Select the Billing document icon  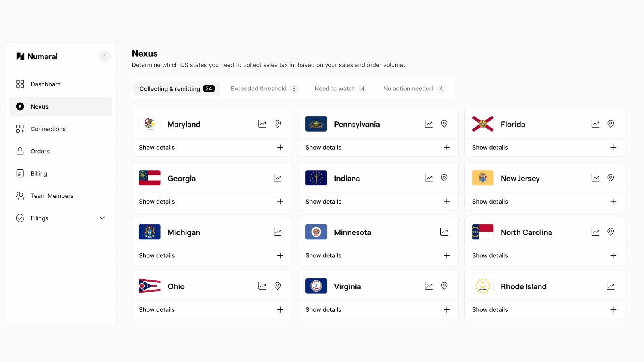tap(20, 173)
